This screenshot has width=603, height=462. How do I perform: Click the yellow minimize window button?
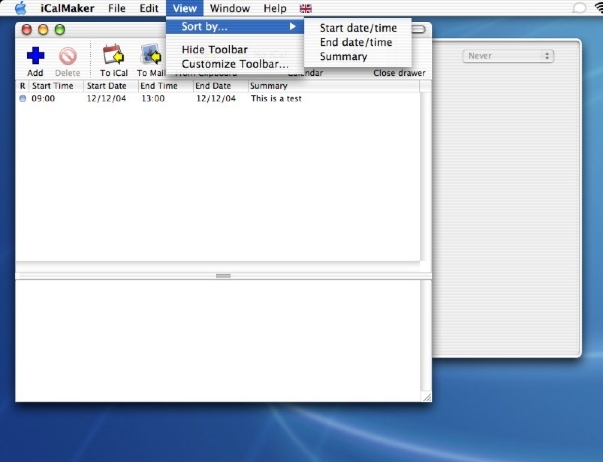click(x=43, y=30)
